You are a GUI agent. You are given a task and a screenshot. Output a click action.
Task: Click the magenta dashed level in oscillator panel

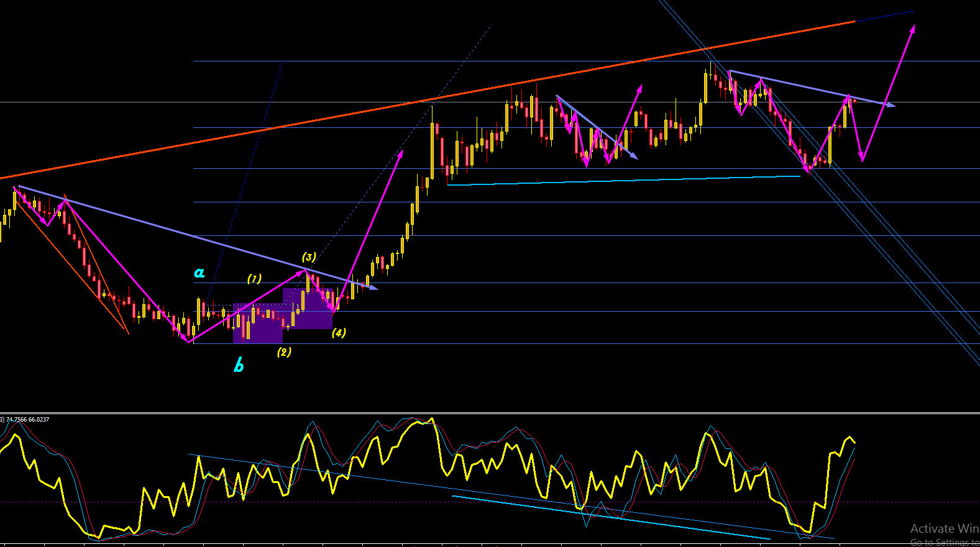point(490,502)
